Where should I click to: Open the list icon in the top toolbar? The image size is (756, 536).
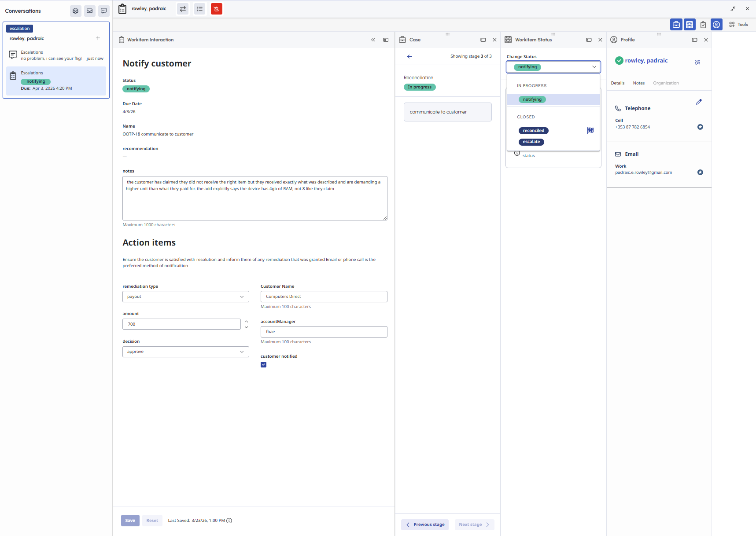point(200,9)
